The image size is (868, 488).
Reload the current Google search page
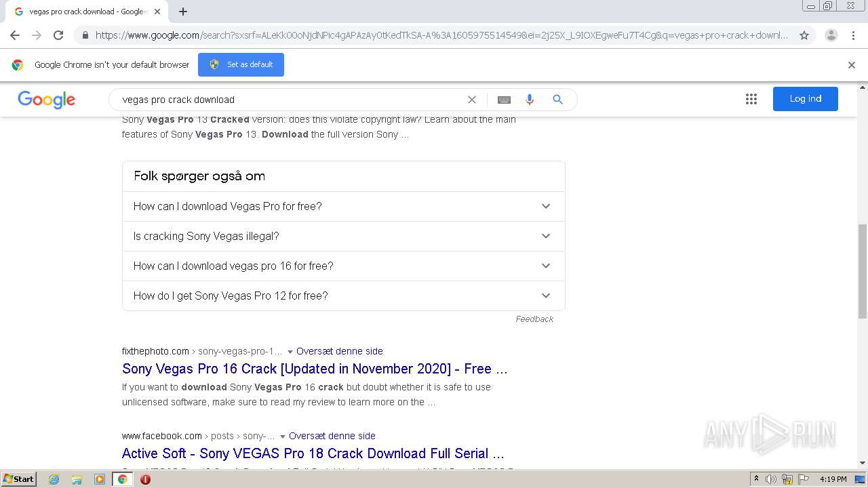pos(58,35)
